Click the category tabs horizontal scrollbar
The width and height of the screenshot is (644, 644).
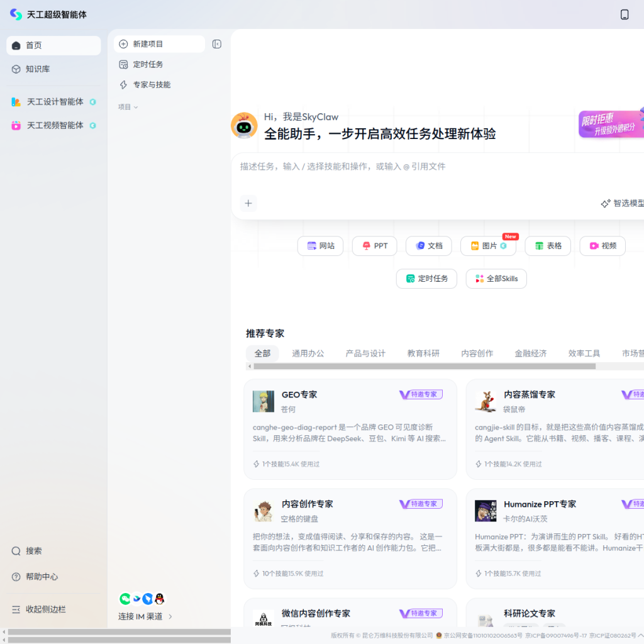[425, 366]
